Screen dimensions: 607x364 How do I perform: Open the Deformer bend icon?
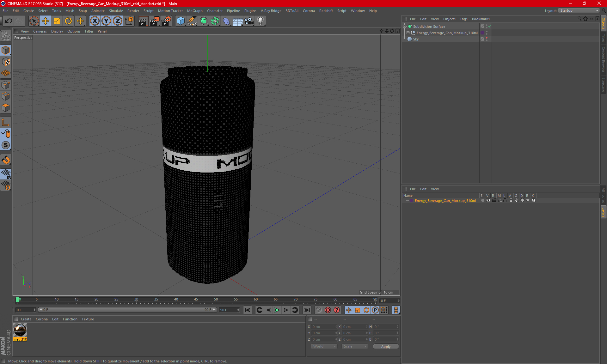pos(226,21)
